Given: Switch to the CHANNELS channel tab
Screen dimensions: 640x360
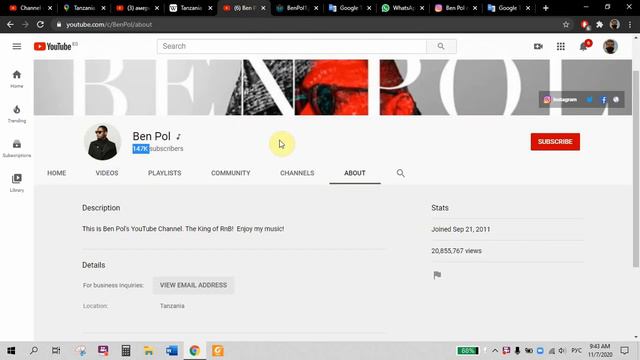Looking at the screenshot, I should (x=297, y=173).
